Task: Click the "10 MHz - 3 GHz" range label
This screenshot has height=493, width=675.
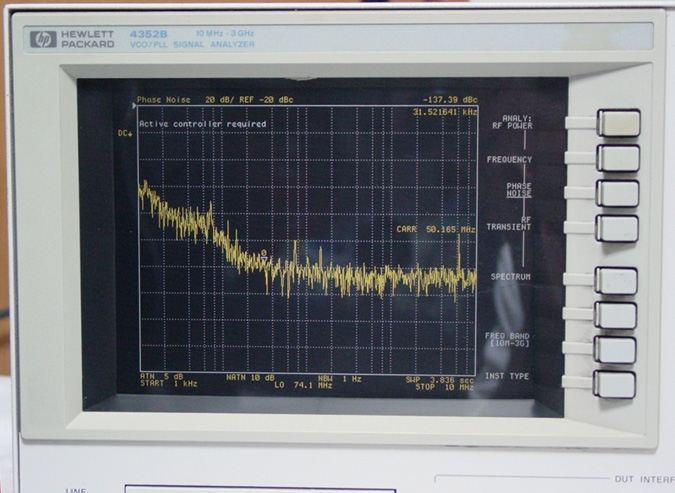Action: click(x=225, y=33)
